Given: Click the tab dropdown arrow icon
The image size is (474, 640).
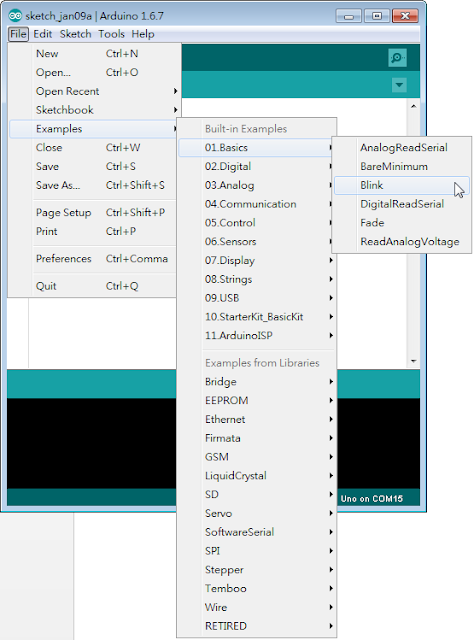Looking at the screenshot, I should coord(399,85).
